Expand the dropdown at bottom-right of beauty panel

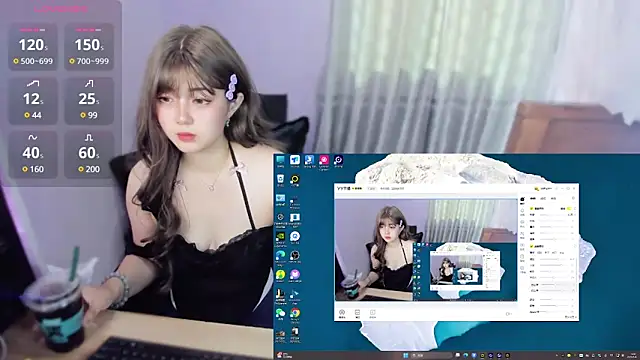pyautogui.click(x=571, y=317)
